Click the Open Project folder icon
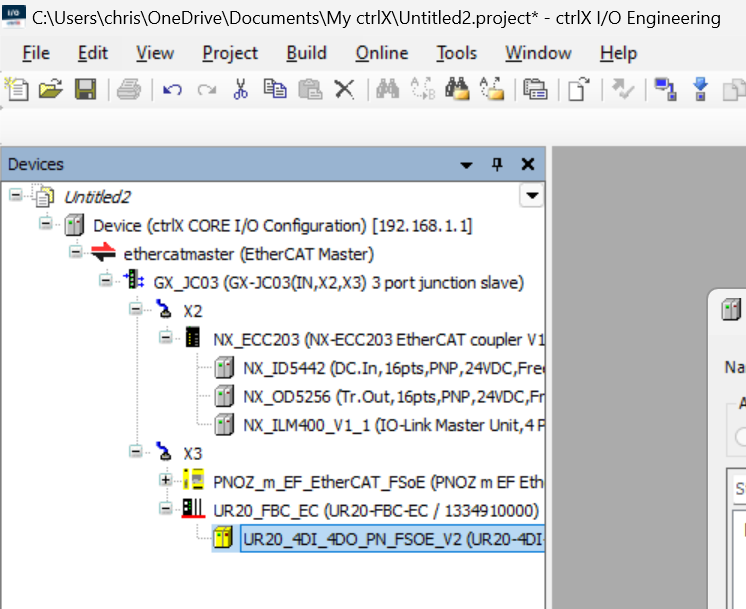The width and height of the screenshot is (746, 609). [x=51, y=89]
